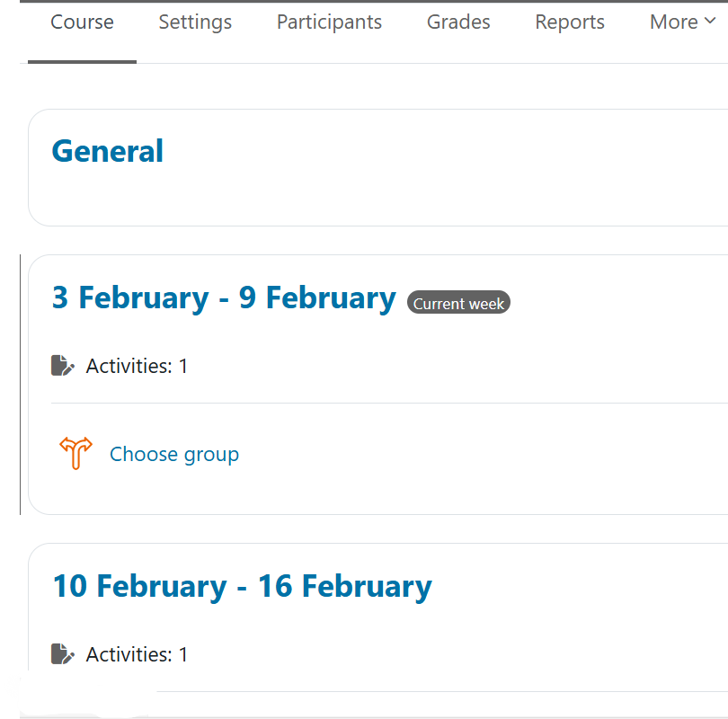Open the Settings tab

[x=195, y=22]
